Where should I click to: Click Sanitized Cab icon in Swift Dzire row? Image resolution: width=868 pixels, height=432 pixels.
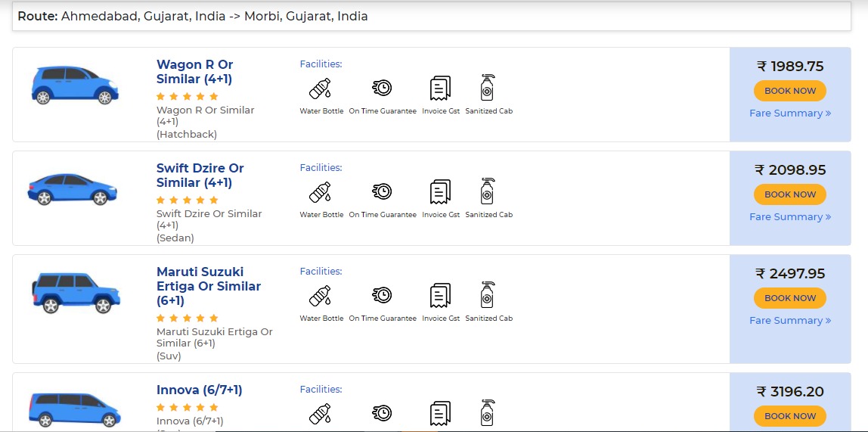488,192
